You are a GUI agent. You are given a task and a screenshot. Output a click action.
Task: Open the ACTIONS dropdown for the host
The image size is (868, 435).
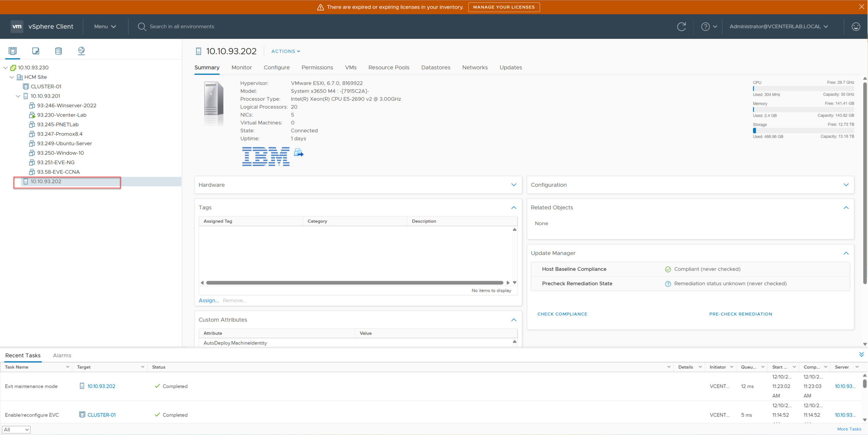285,51
